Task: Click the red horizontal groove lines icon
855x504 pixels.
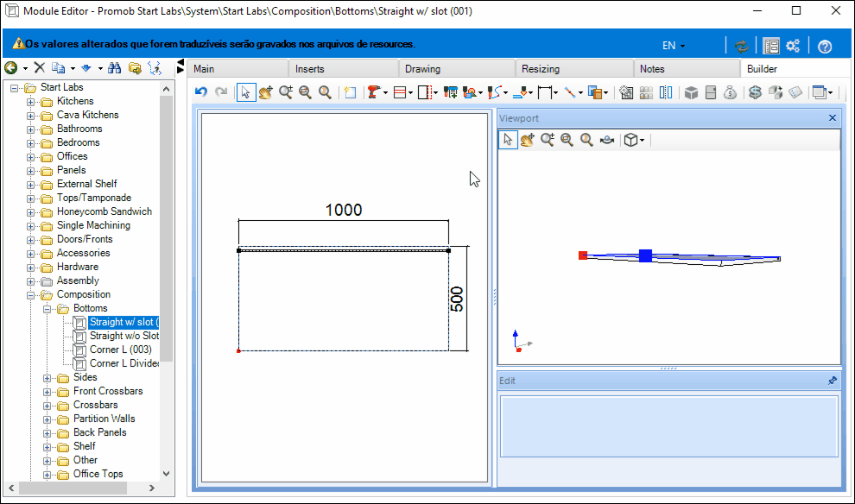Action: (x=400, y=92)
